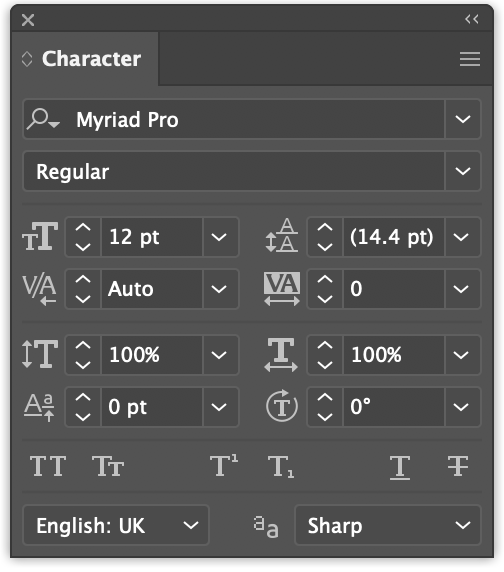The image size is (504, 572).
Task: Click the font size icon
Action: [x=40, y=237]
